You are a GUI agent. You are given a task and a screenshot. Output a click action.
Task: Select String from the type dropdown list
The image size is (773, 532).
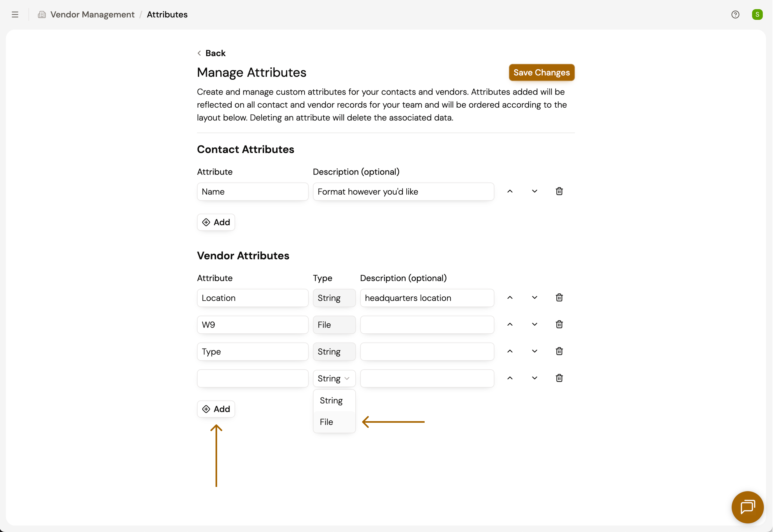coord(331,400)
